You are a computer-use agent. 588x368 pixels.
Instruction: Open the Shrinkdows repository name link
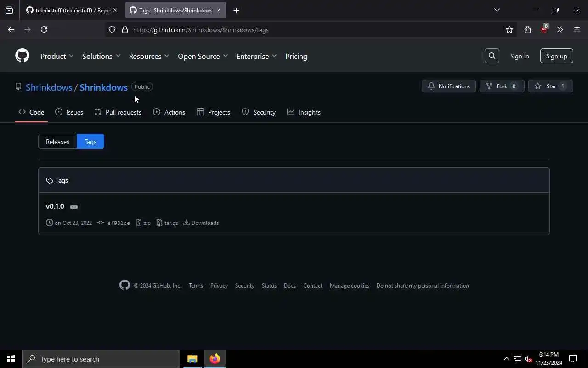point(103,87)
